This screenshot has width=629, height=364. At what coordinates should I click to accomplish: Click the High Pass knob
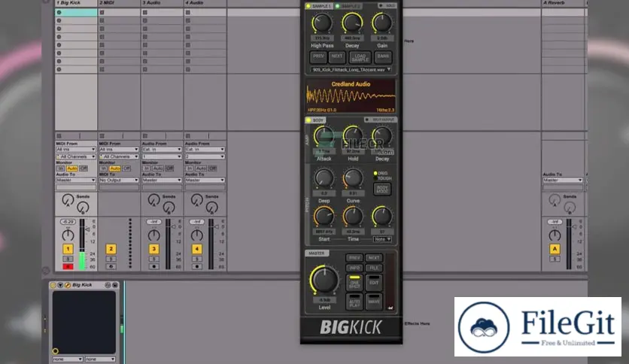click(322, 23)
